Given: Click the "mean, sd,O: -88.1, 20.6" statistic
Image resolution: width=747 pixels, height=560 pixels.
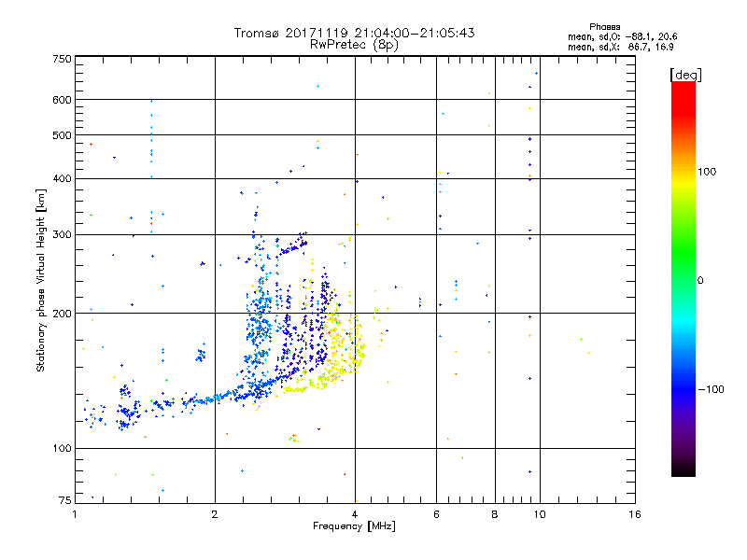Looking at the screenshot, I should click(x=622, y=36).
